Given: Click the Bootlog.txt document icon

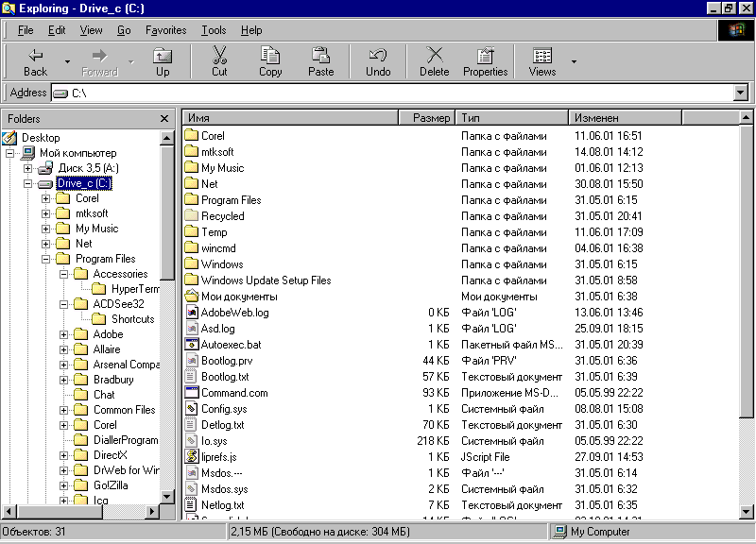Looking at the screenshot, I should [192, 376].
